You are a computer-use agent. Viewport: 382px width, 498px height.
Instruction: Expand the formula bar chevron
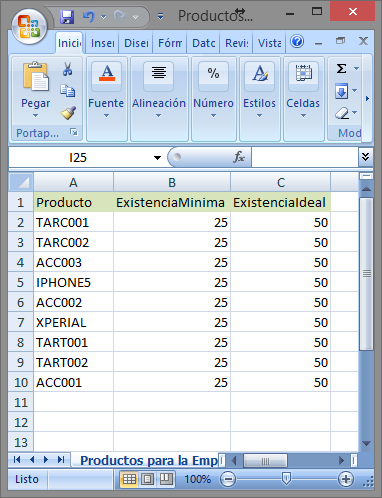point(365,157)
